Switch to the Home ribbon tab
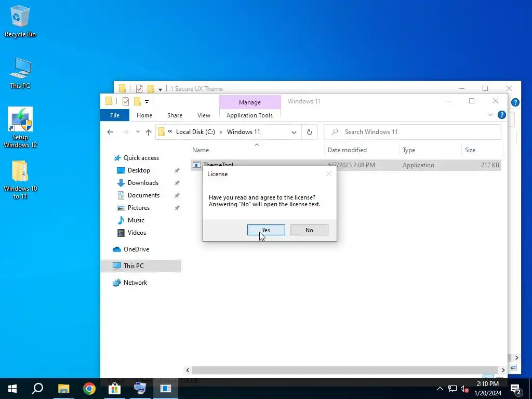 144,115
